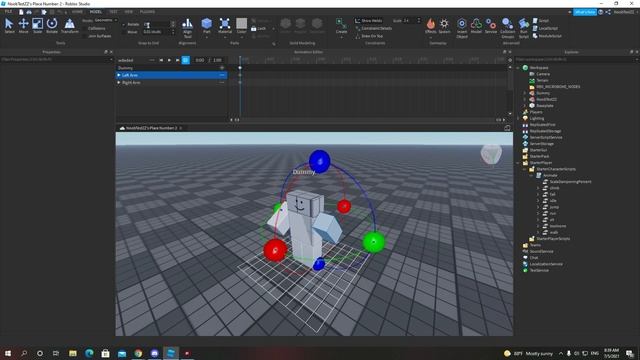Switch to the MODEL ribbon tab
The image size is (640, 360).
(96, 12)
